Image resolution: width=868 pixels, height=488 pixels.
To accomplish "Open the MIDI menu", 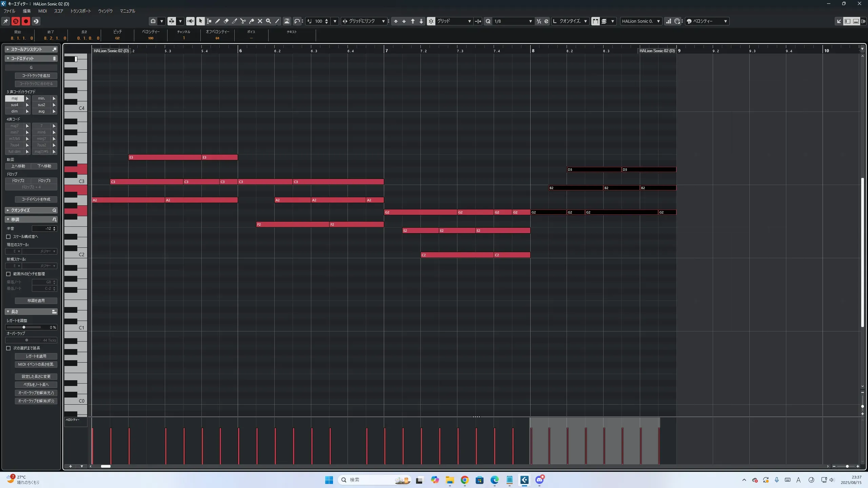I will 42,11.
